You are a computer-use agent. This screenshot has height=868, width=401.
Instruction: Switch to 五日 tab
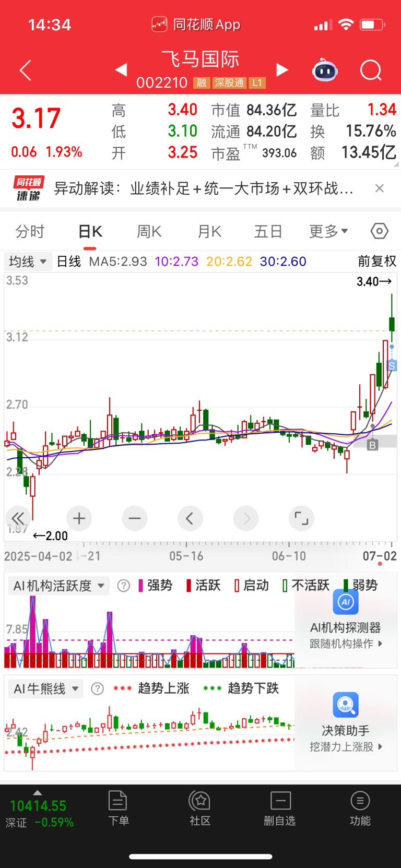268,231
